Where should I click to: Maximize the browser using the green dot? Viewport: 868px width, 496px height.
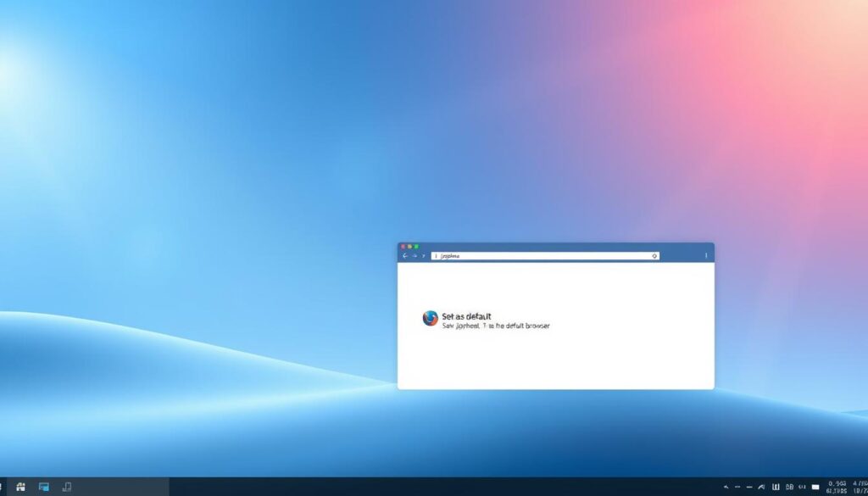tap(416, 246)
